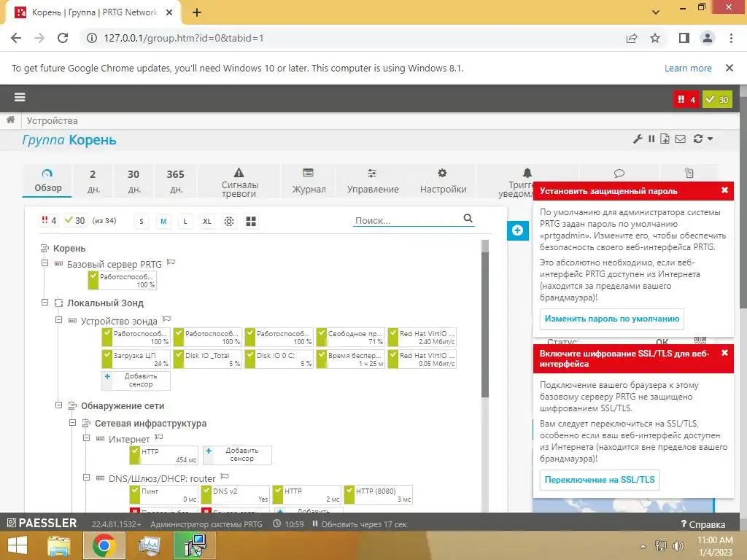Image resolution: width=747 pixels, height=560 pixels.
Task: Click the search magnifier icon
Action: [468, 219]
